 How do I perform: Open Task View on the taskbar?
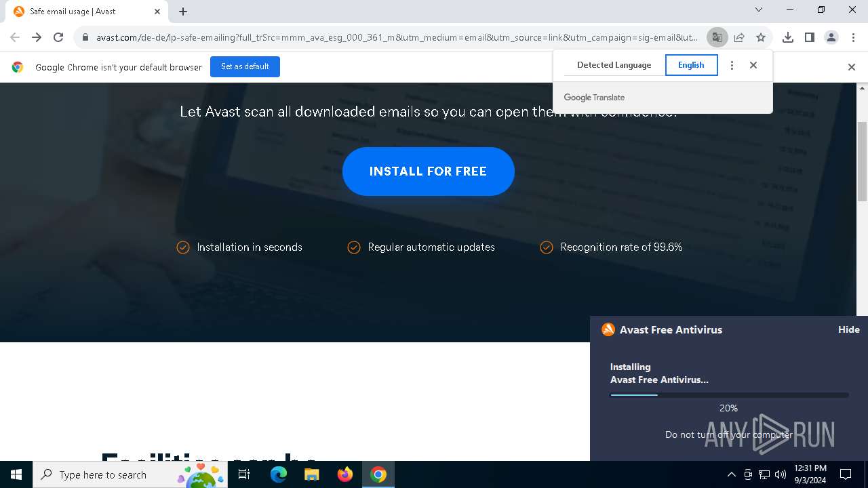[244, 474]
